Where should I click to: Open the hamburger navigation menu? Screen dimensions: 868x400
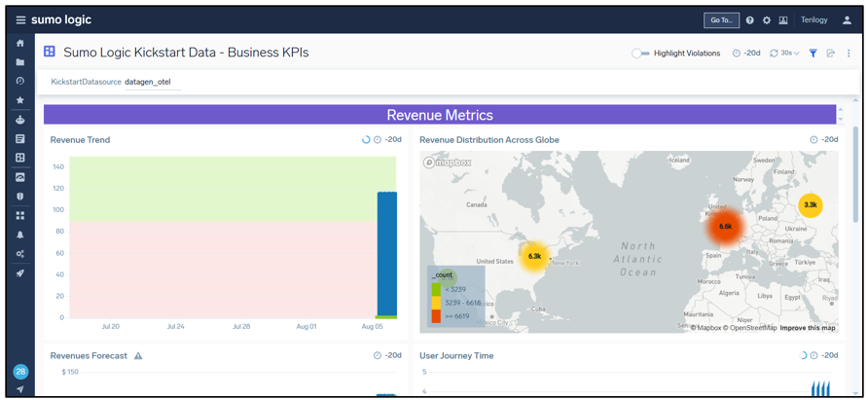click(20, 19)
